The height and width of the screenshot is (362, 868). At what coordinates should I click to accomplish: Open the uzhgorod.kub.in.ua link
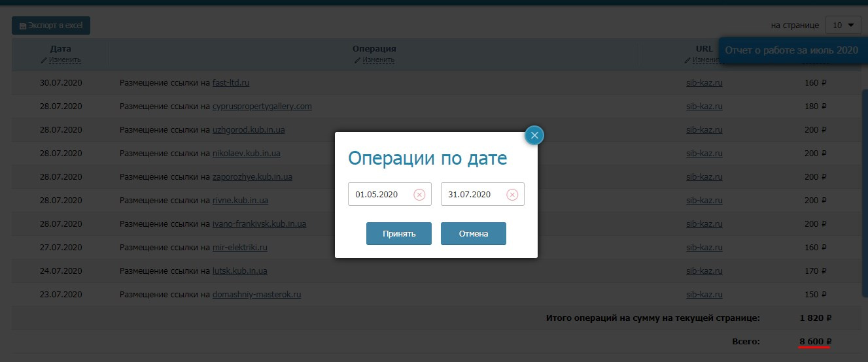pyautogui.click(x=249, y=130)
